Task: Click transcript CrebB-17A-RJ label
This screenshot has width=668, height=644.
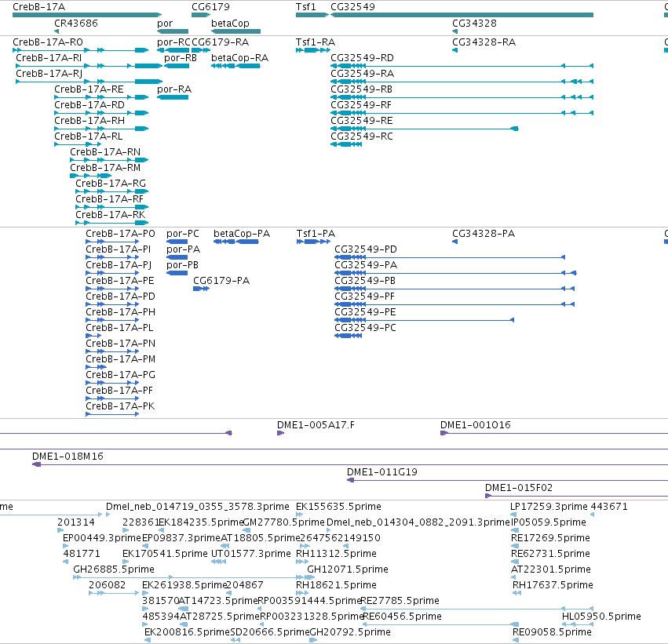Action: pos(49,74)
